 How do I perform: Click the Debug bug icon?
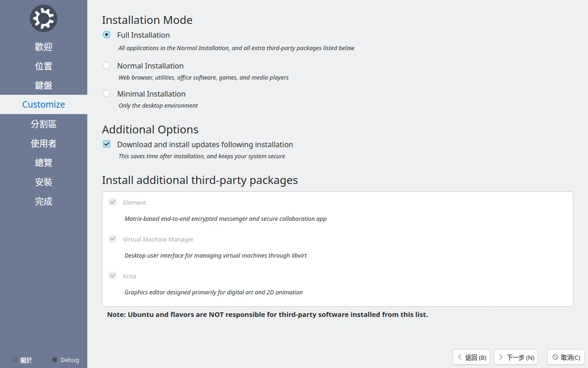[x=55, y=360]
